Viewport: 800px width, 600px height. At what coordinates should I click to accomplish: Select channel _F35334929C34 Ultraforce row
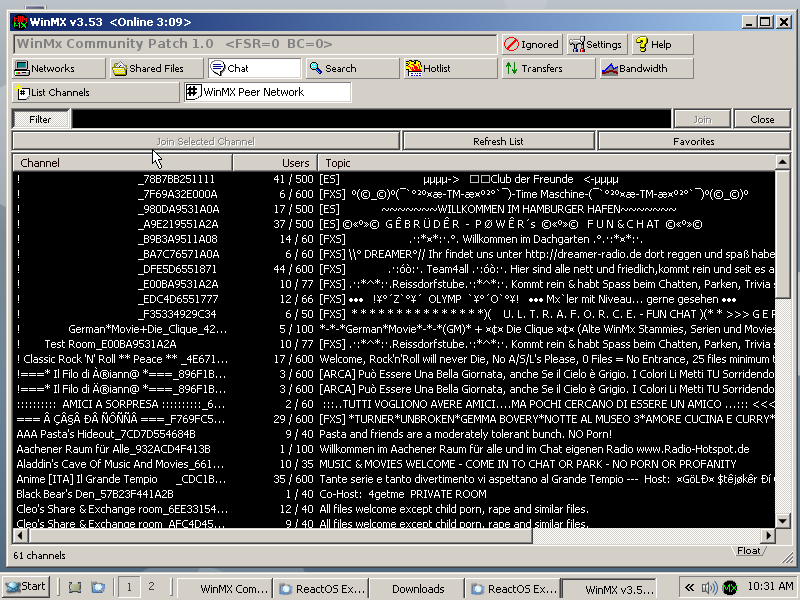pos(394,314)
